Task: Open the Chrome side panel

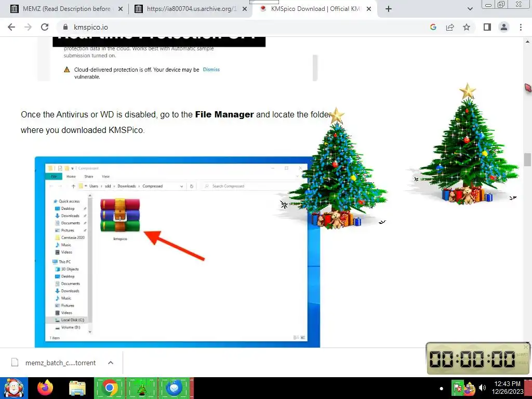Action: pos(487,27)
